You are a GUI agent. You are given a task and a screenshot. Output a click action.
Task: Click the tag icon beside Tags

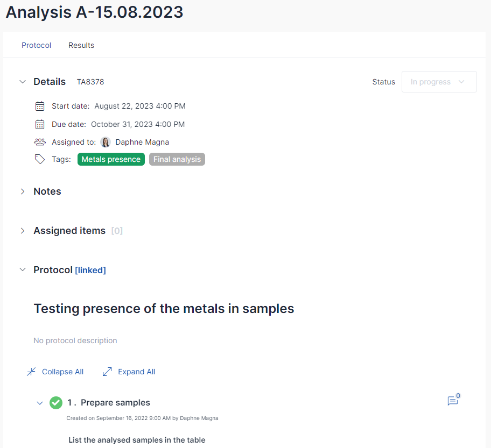click(x=40, y=159)
